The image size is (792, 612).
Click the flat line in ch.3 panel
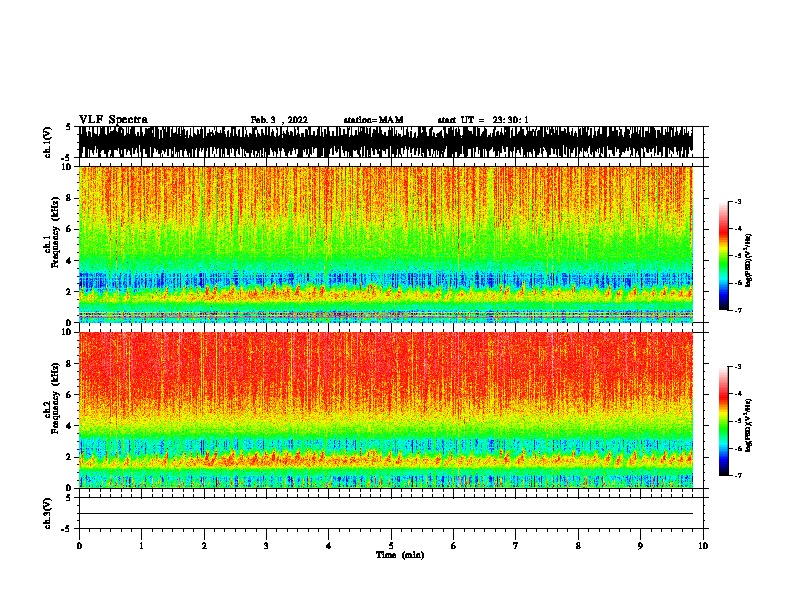coord(386,514)
